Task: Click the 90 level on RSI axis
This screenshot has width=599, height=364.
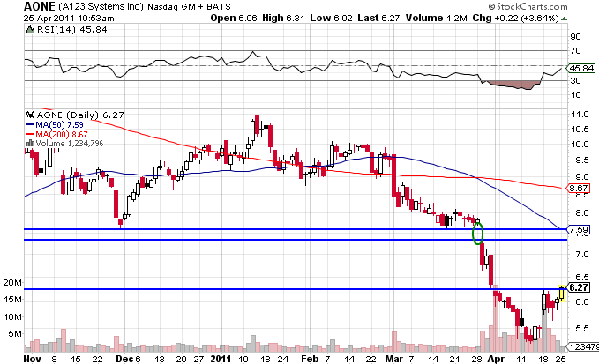Action: tap(575, 37)
